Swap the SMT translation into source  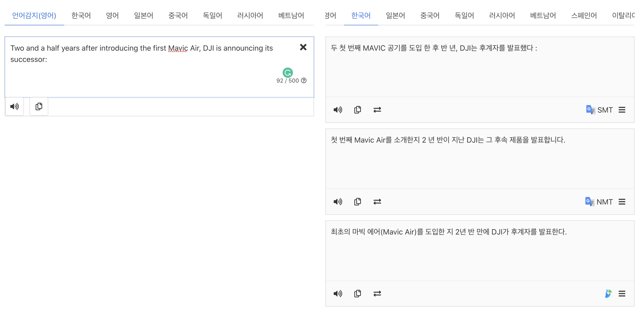click(377, 110)
